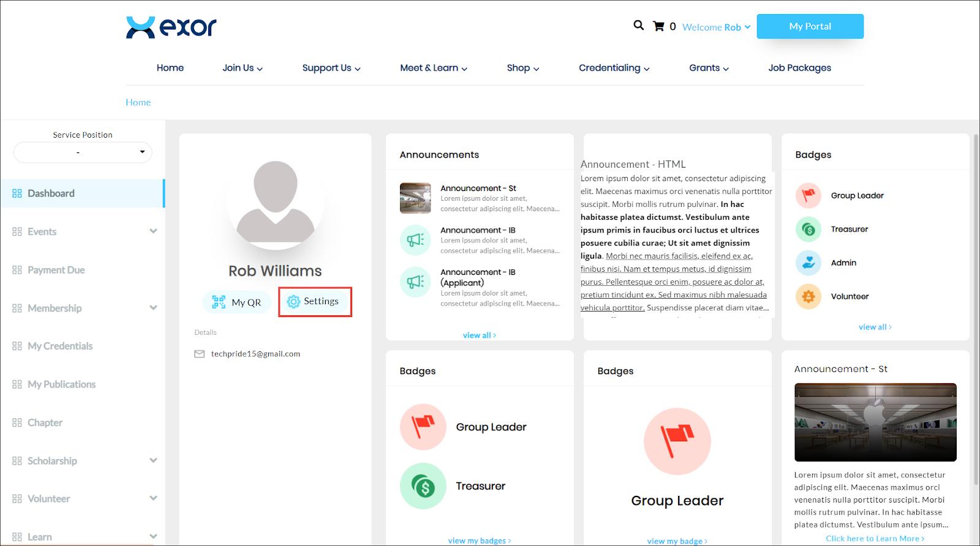
Task: Select My Credentials in the sidebar
Action: point(60,346)
